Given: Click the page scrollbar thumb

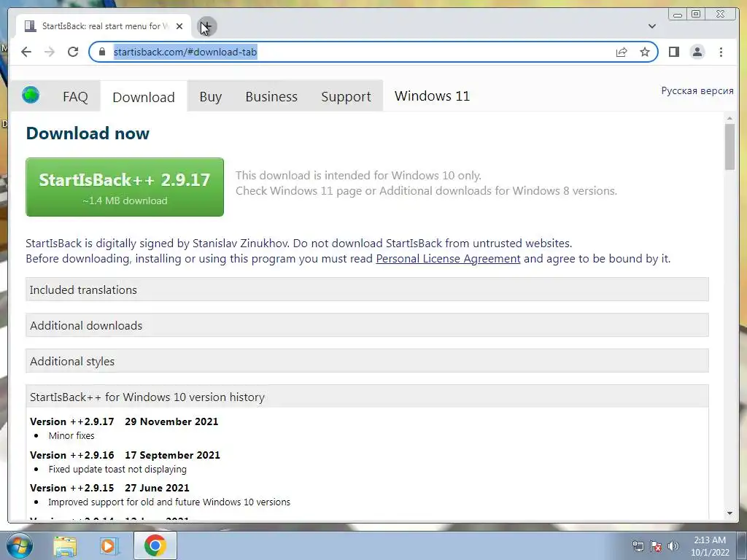Looking at the screenshot, I should 729,146.
